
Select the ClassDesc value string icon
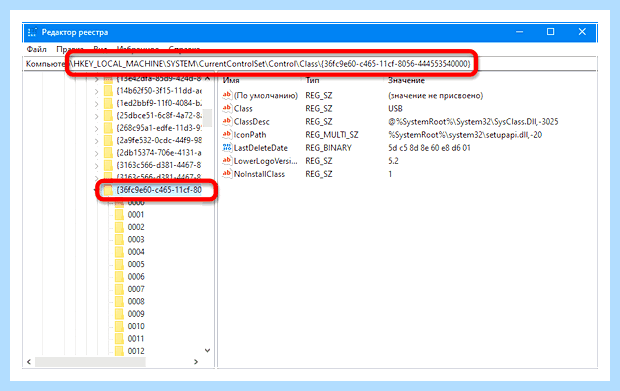[227, 121]
